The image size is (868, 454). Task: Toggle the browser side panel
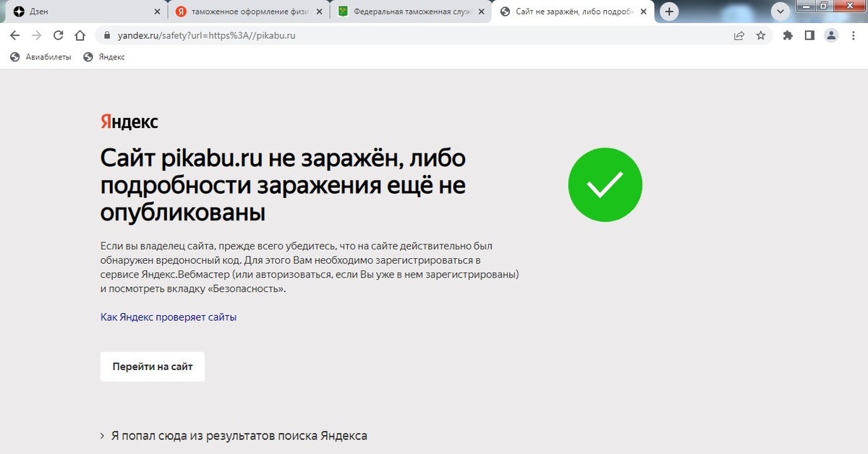pyautogui.click(x=809, y=35)
